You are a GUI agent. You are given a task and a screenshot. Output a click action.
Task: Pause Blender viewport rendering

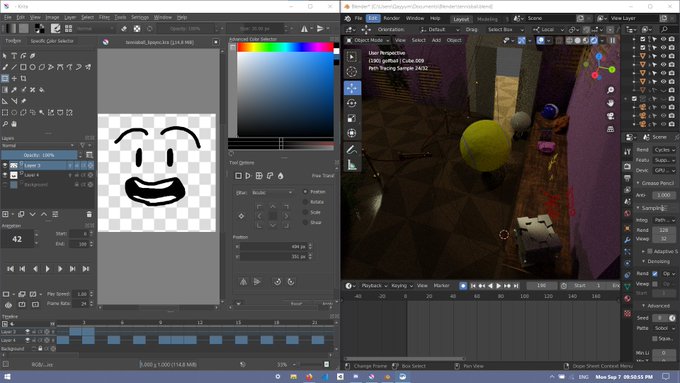(612, 40)
